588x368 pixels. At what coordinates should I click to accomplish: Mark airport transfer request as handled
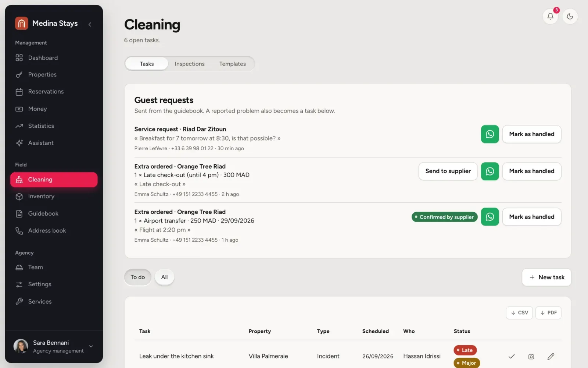[531, 217]
